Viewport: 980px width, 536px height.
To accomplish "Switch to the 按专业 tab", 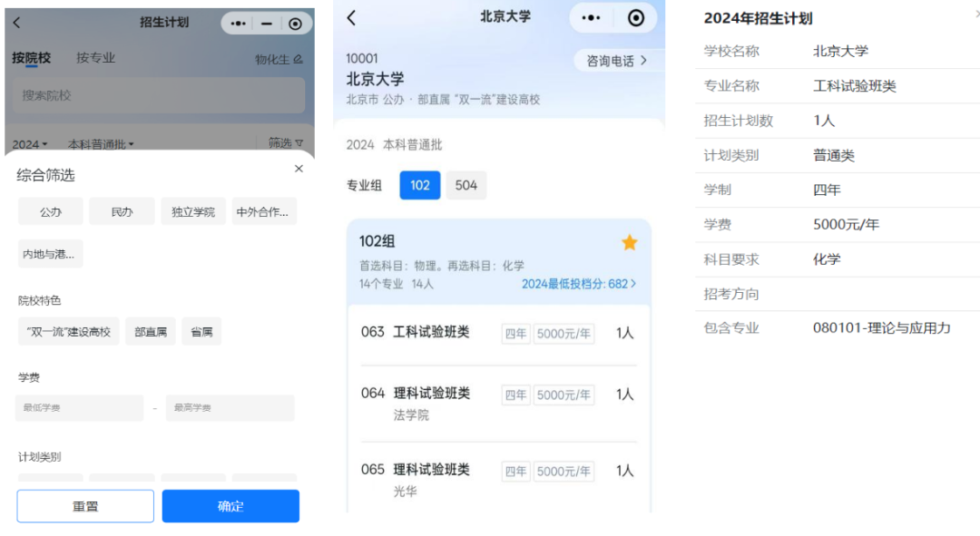I will point(95,58).
